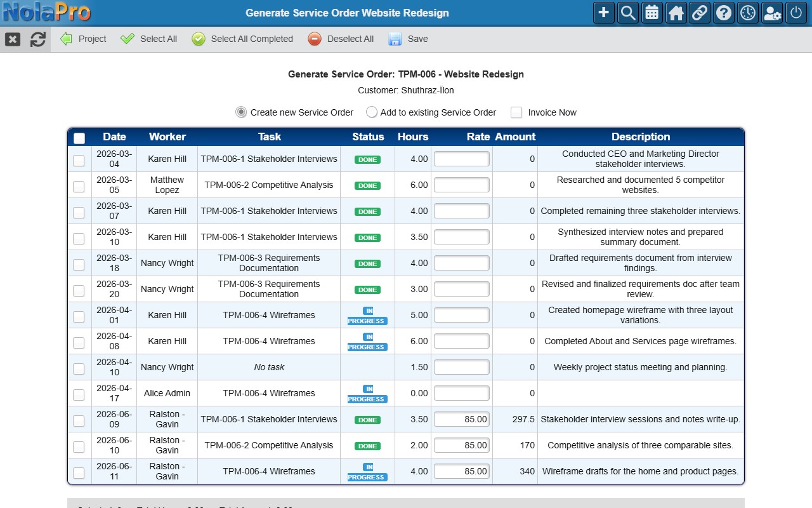Open the calendar icon in header
Image resolution: width=812 pixels, height=508 pixels.
tap(652, 13)
